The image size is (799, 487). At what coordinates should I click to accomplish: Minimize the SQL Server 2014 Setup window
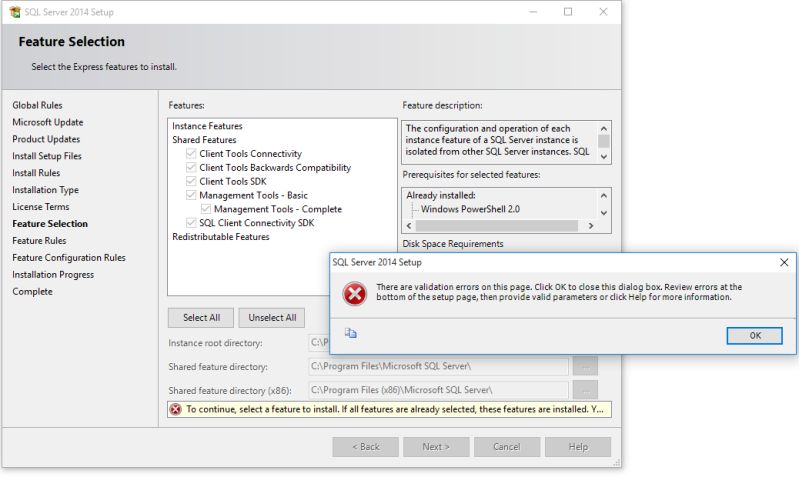tap(533, 12)
